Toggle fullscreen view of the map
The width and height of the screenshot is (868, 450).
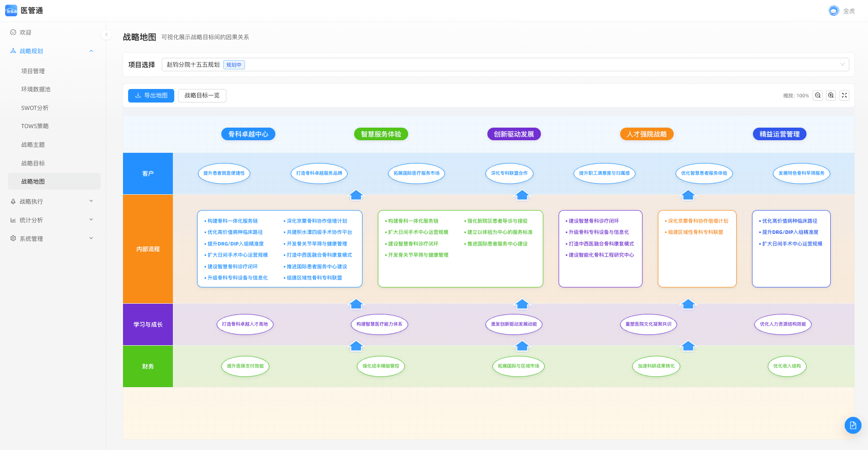click(x=844, y=95)
